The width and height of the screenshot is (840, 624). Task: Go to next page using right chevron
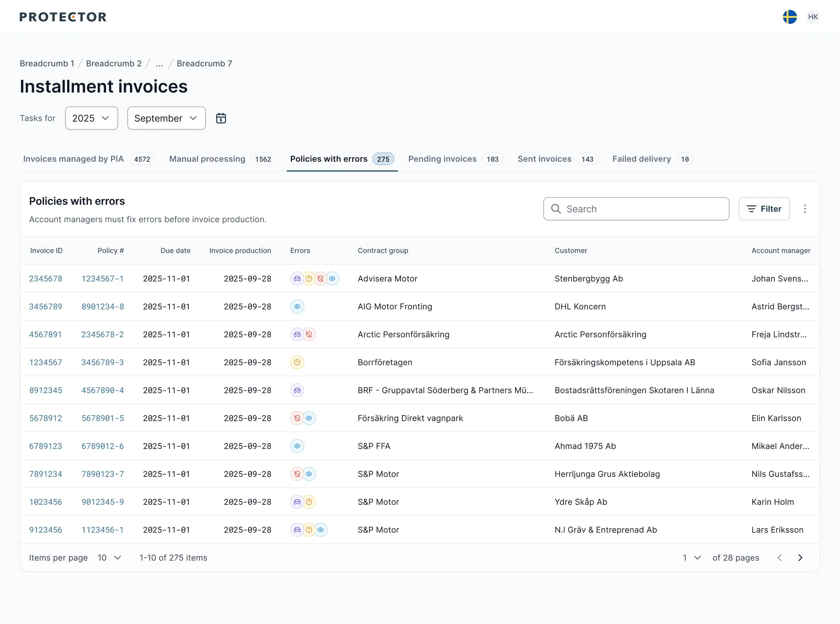tap(800, 558)
